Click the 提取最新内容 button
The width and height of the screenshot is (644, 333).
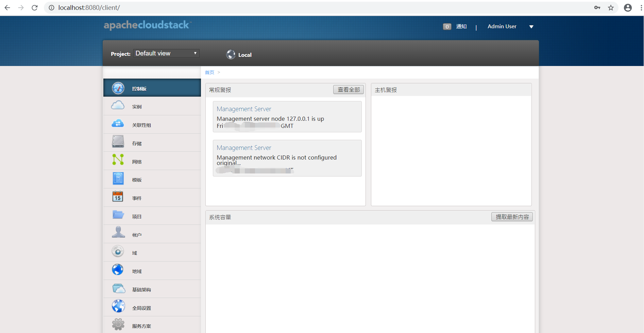tap(512, 217)
